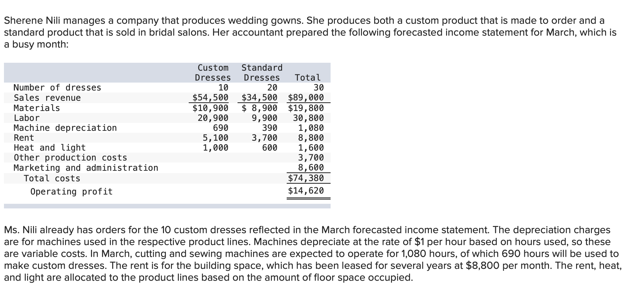Image resolution: width=644 pixels, height=290 pixels.
Task: Select total materials value $19,800
Action: coord(306,108)
